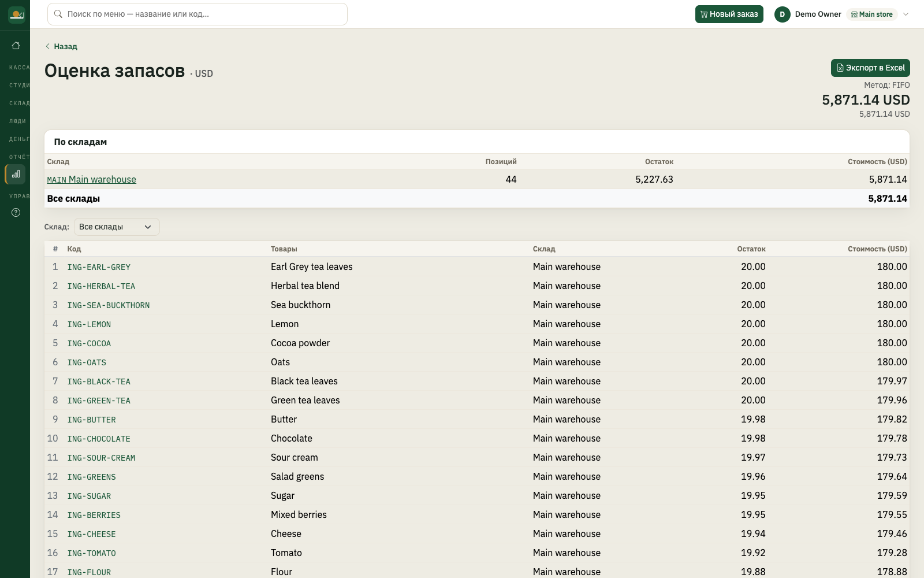The width and height of the screenshot is (924, 578).
Task: Open the ING-BERRIES item code
Action: click(x=94, y=515)
